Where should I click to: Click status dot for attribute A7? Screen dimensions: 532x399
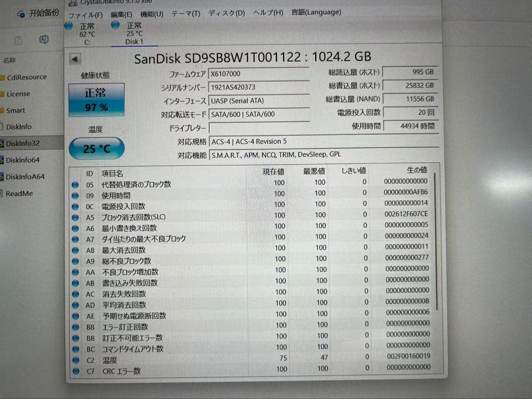[x=75, y=239]
